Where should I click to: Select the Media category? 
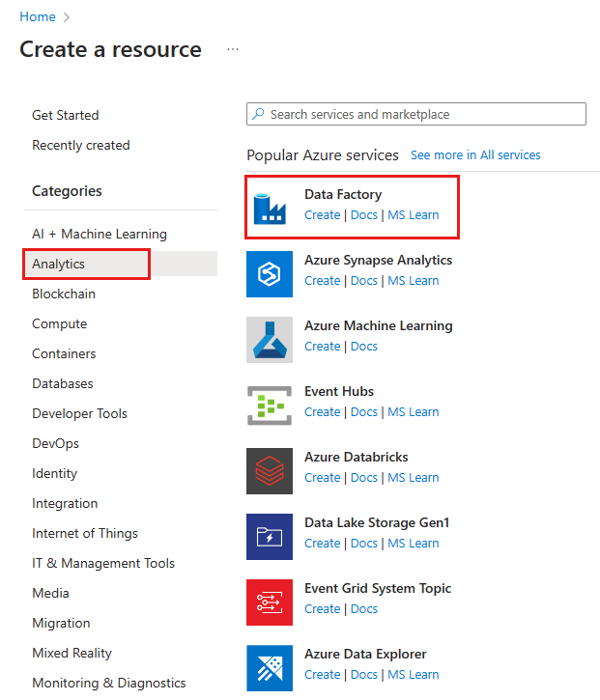(x=50, y=593)
